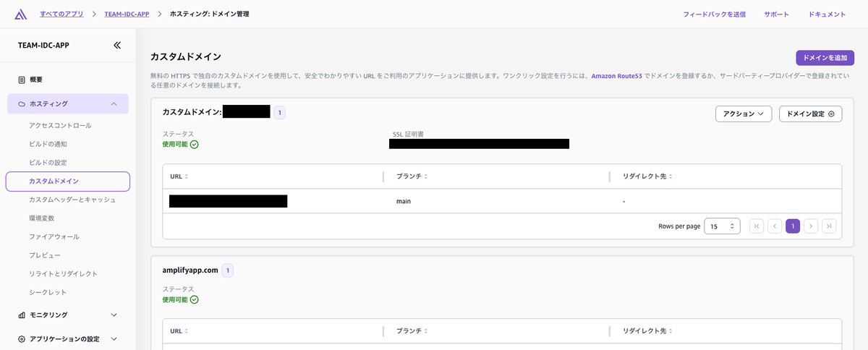868x350 pixels.
Task: Collapse the sidebar with double-chevron icon
Action: tap(117, 46)
